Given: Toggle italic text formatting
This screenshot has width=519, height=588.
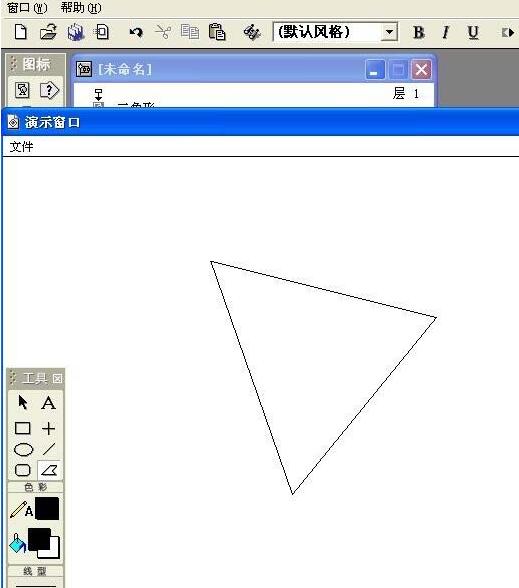Looking at the screenshot, I should click(x=446, y=33).
